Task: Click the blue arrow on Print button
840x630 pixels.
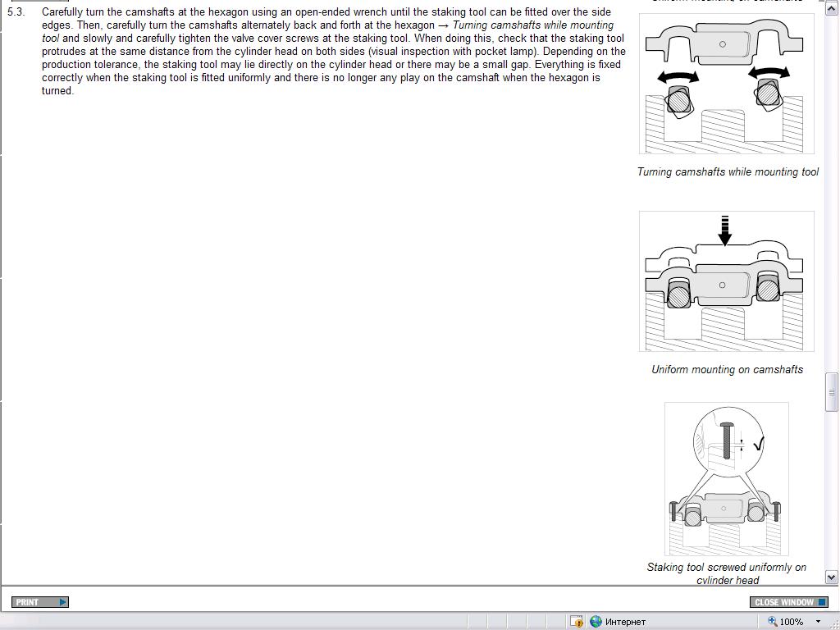Action: pyautogui.click(x=63, y=602)
